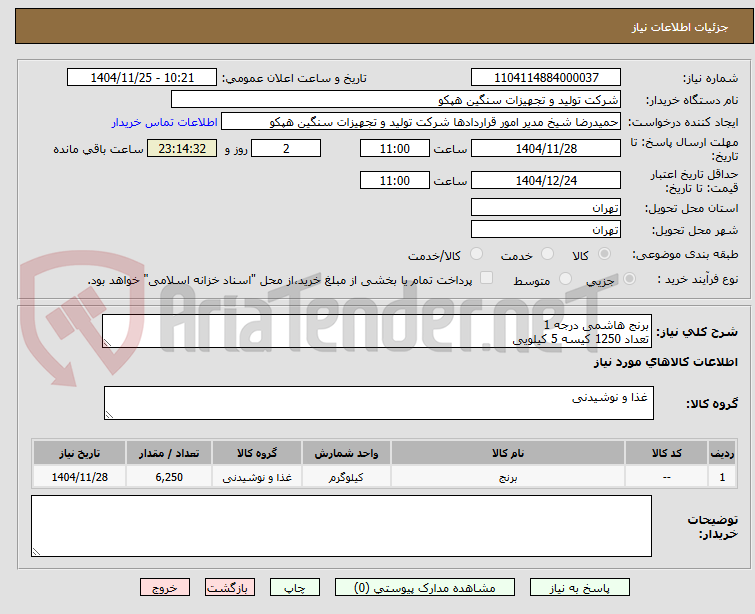Click the کیلوگرم unit cell
This screenshot has height=614, width=755.
(x=346, y=477)
